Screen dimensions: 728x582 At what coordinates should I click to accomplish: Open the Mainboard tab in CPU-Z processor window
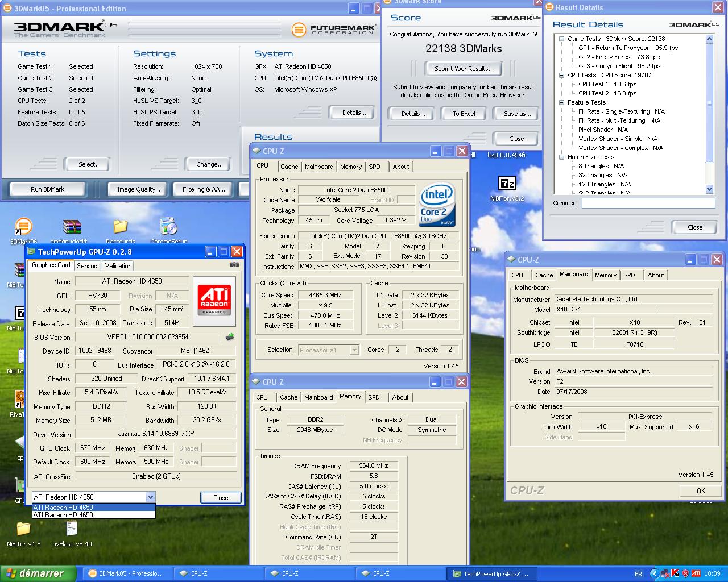pyautogui.click(x=319, y=167)
